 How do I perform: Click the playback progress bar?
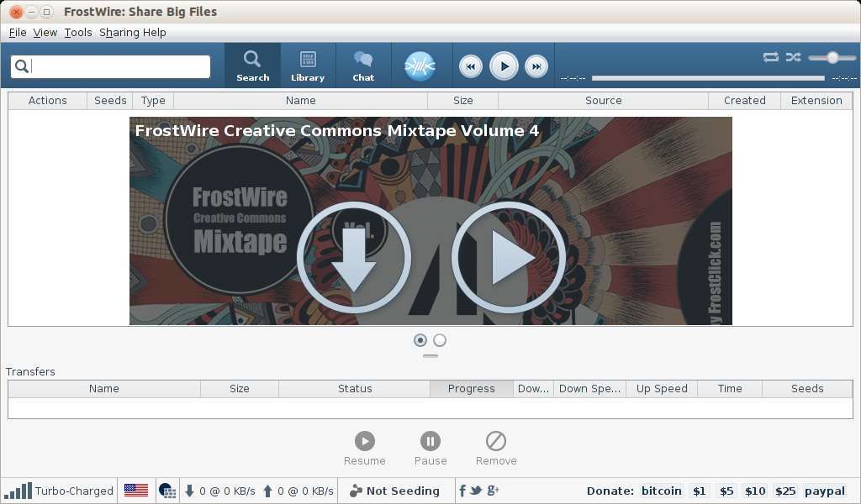click(x=708, y=78)
